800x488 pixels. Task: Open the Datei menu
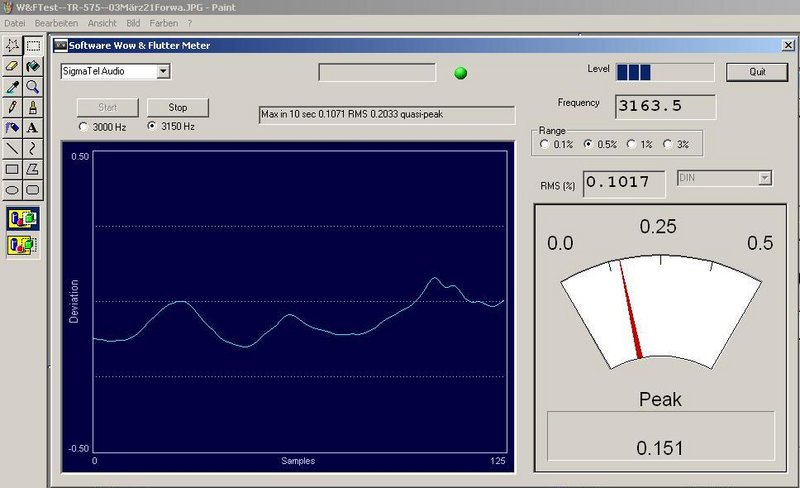click(x=15, y=23)
